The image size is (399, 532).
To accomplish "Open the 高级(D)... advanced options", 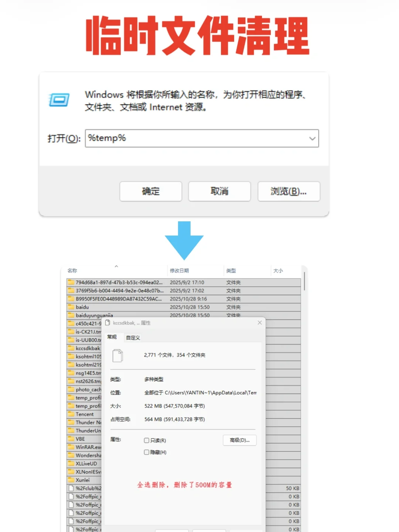I will pos(239,440).
